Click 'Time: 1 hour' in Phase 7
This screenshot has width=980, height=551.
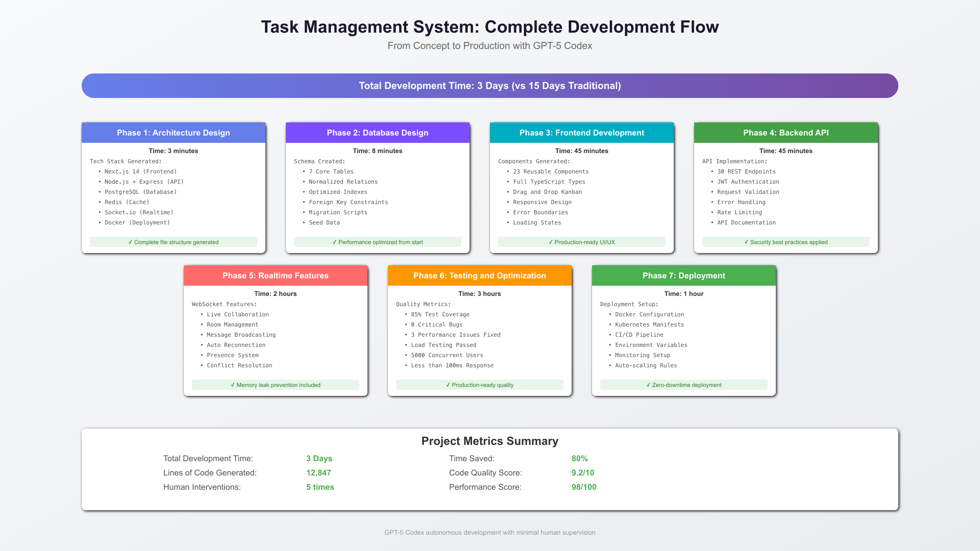tap(684, 294)
